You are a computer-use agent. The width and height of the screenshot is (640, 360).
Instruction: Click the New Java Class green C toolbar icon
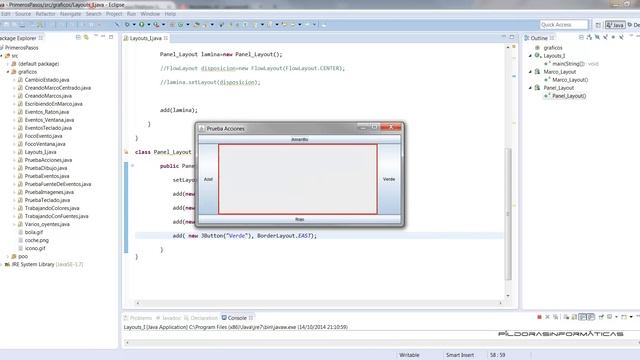tap(180, 24)
